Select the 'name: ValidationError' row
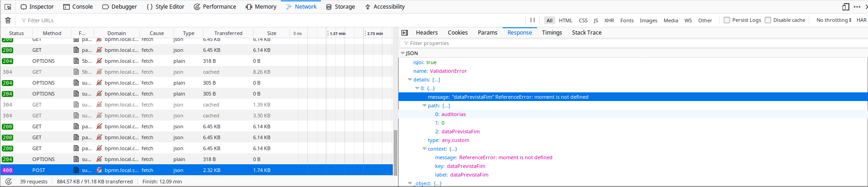This screenshot has height=187, width=868. coord(633,71)
